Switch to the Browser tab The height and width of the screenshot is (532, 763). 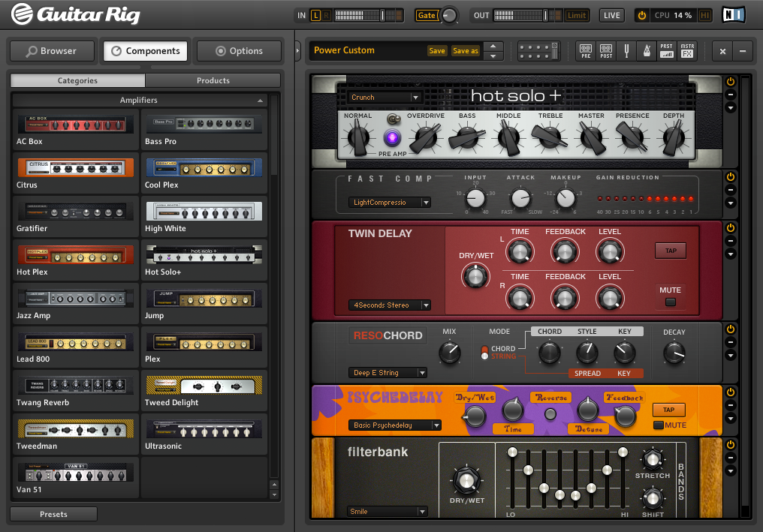[x=52, y=51]
